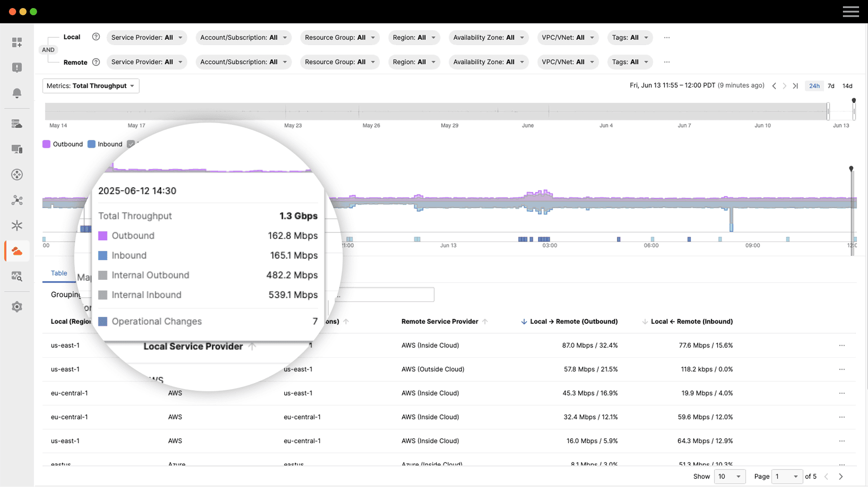Click the timeline overview range handle

pyautogui.click(x=828, y=111)
